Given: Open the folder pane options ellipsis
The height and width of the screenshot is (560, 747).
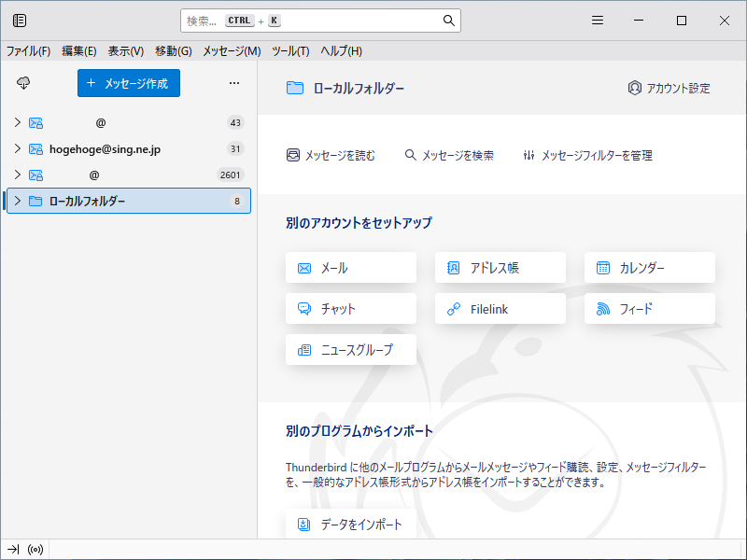Looking at the screenshot, I should 234,83.
